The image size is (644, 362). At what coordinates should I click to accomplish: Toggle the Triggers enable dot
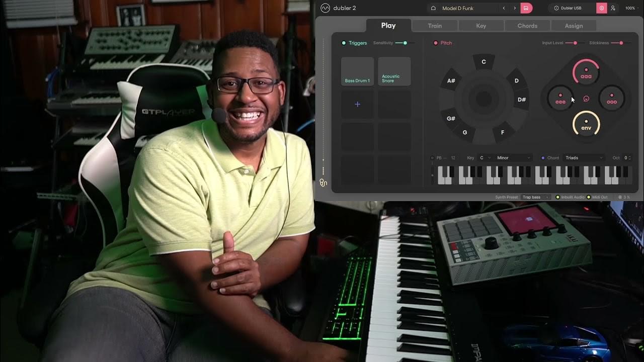[x=344, y=43]
